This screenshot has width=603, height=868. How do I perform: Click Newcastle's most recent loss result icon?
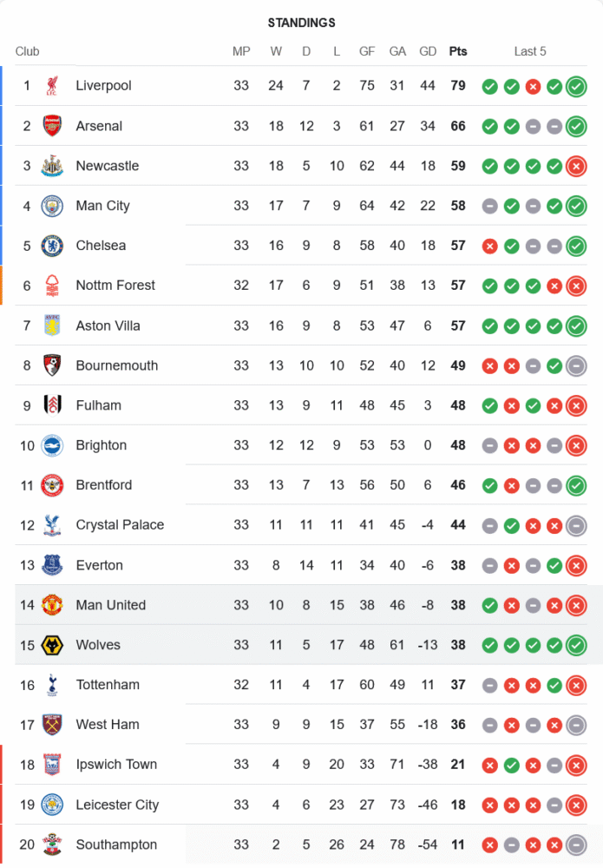(x=575, y=166)
